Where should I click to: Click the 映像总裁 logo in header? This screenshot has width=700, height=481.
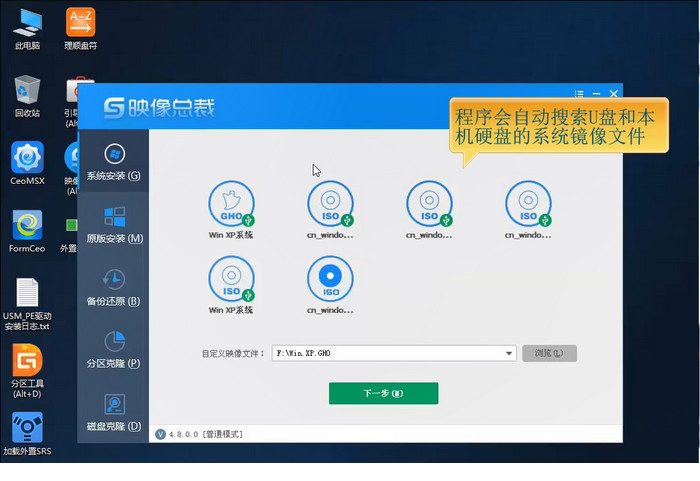point(159,108)
